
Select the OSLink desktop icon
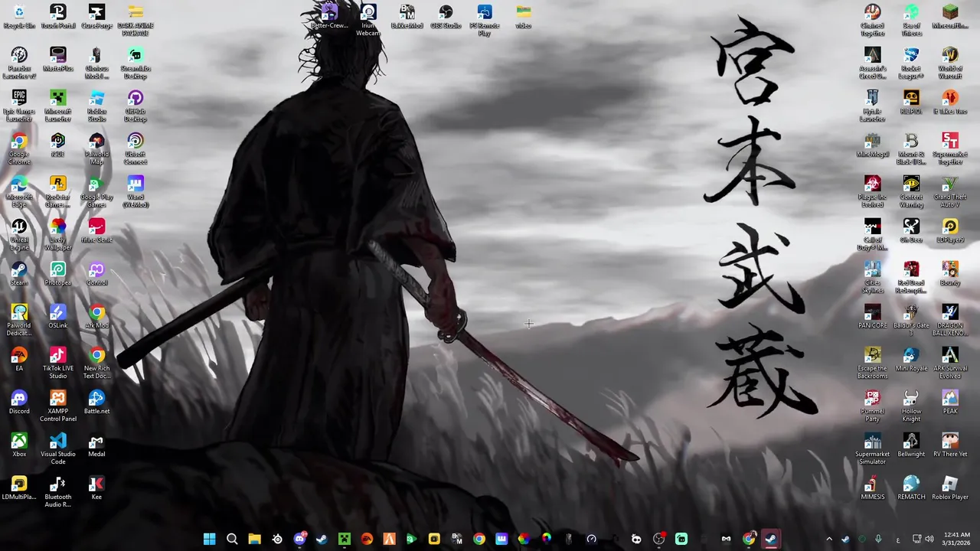pos(58,317)
